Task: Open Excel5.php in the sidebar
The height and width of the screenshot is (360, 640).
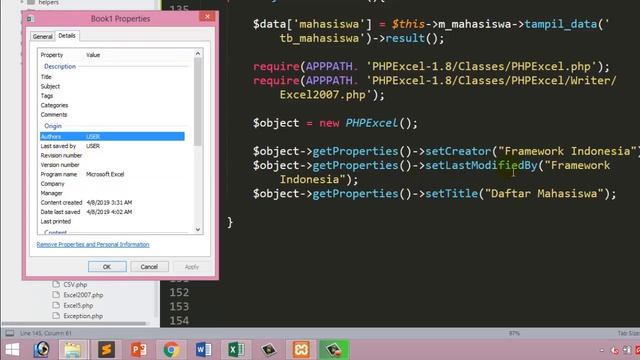Action: tap(78, 305)
